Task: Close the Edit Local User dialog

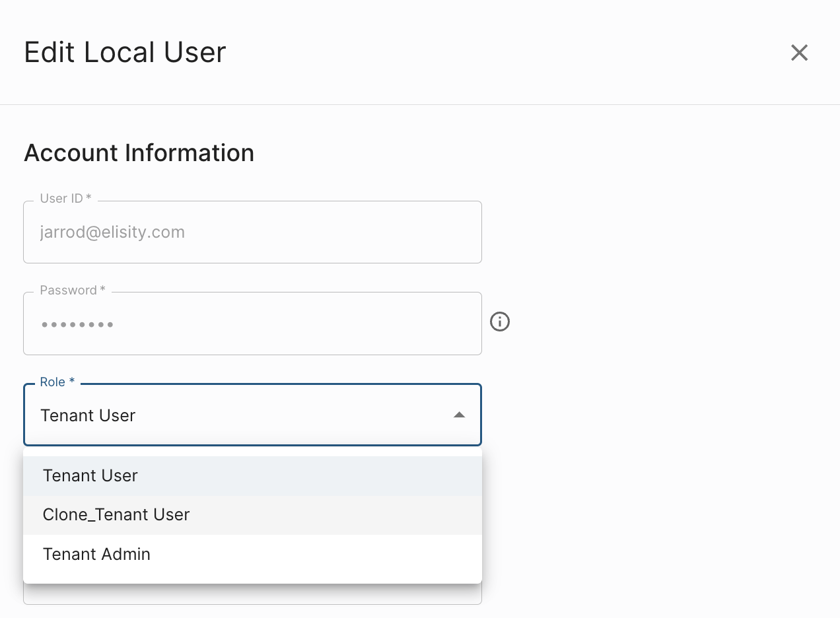Action: pos(799,53)
